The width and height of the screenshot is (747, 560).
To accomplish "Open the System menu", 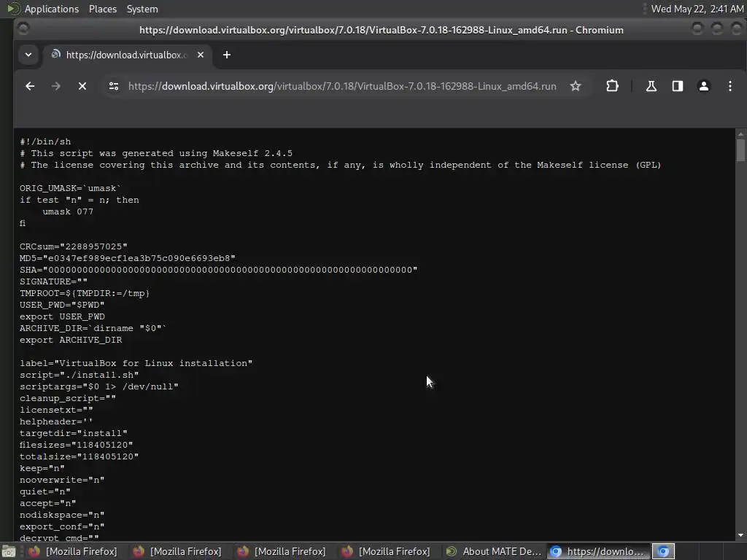I will (142, 9).
